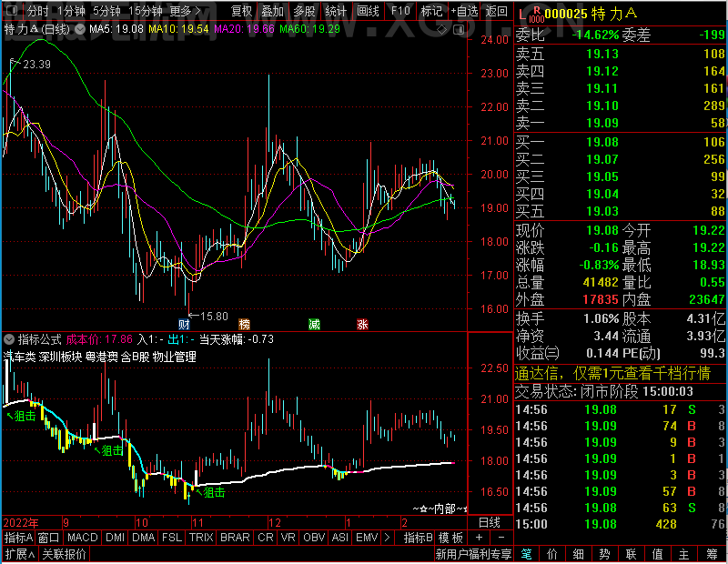The width and height of the screenshot is (728, 564).
Task: Zoom in chart with the + button
Action: 480,538
